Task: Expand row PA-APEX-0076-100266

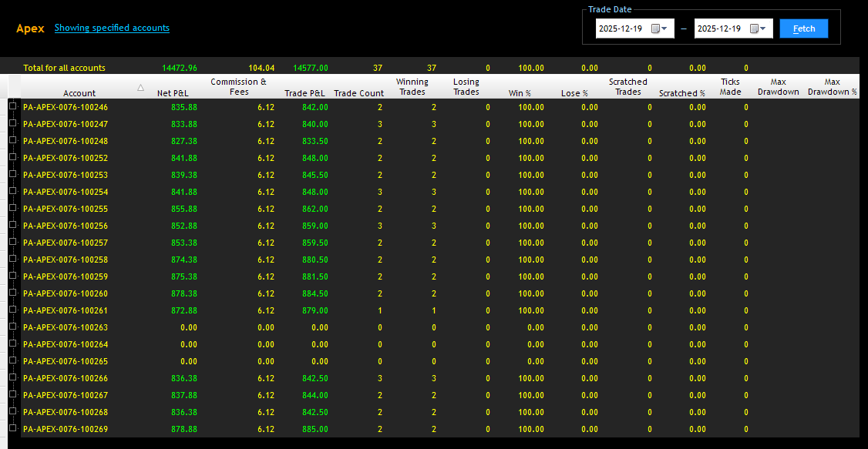Action: (x=12, y=377)
